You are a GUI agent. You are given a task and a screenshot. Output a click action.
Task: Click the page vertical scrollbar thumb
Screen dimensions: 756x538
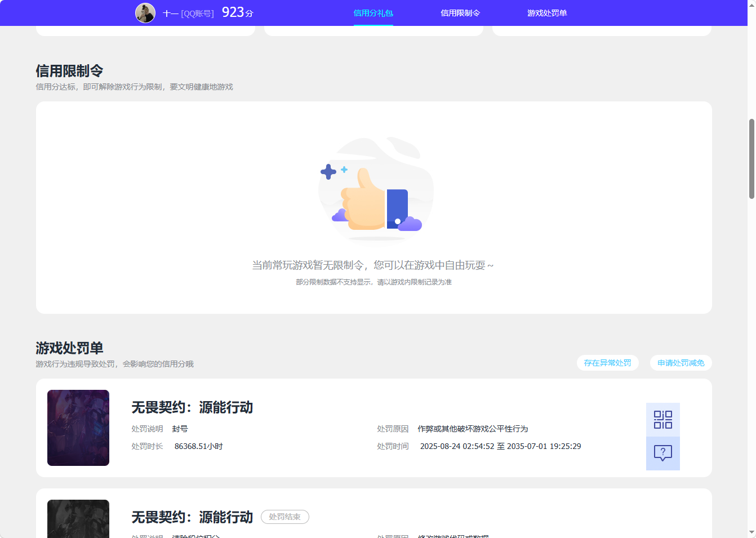pos(751,158)
